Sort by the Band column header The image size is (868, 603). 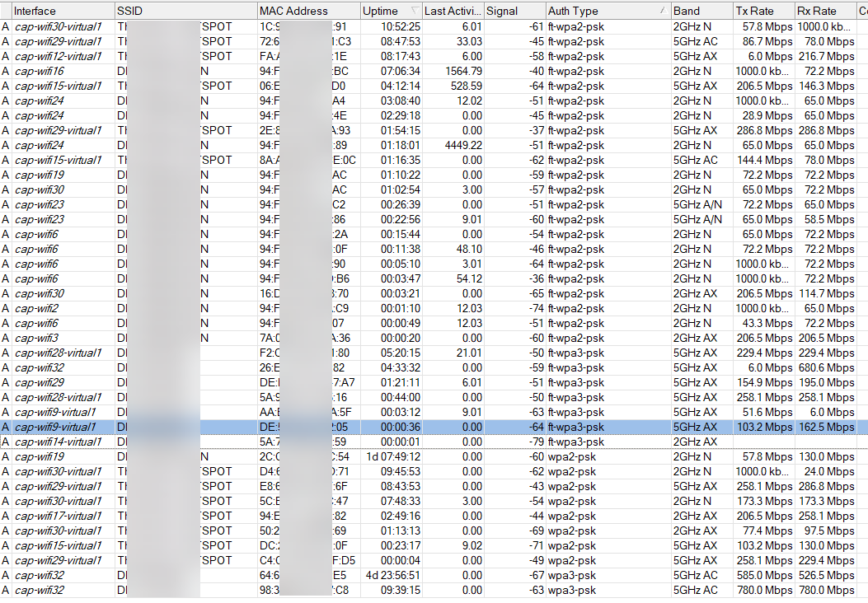702,11
